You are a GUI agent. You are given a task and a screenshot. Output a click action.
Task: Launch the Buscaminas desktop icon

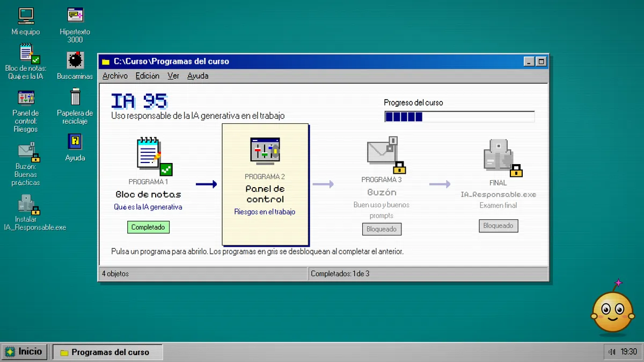(x=75, y=65)
